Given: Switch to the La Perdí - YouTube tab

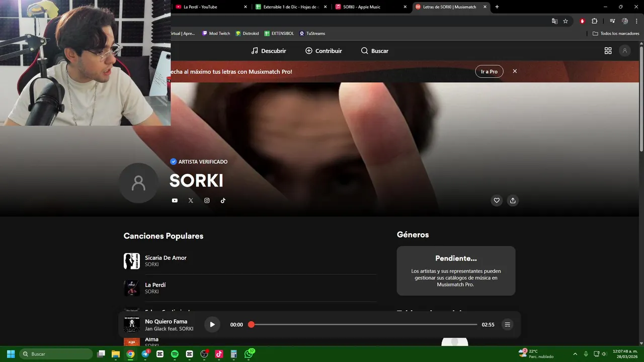Looking at the screenshot, I should pyautogui.click(x=210, y=7).
